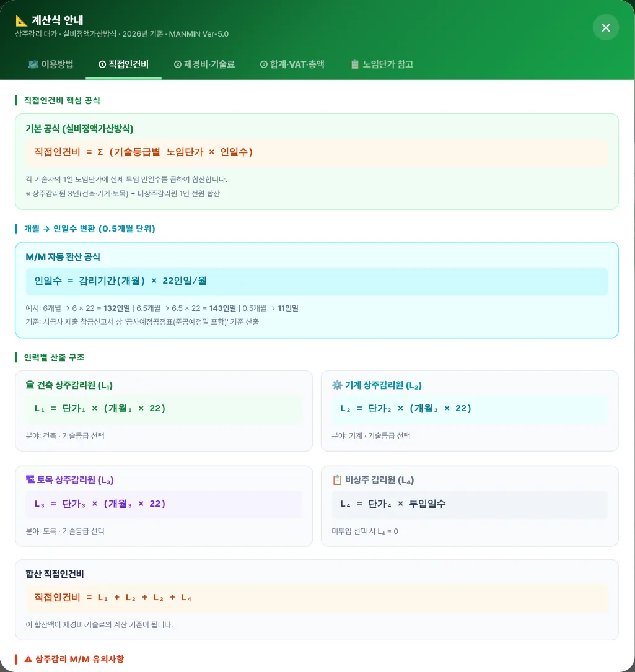Click the 인일수 = 감리기간(개월) × 22인일/월 formula
The height and width of the screenshot is (672, 635).
(120, 281)
